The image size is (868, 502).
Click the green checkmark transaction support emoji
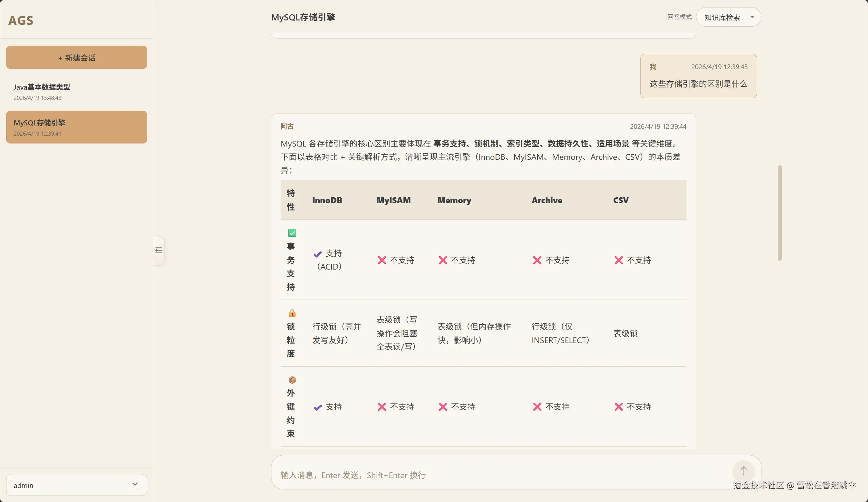(x=292, y=233)
